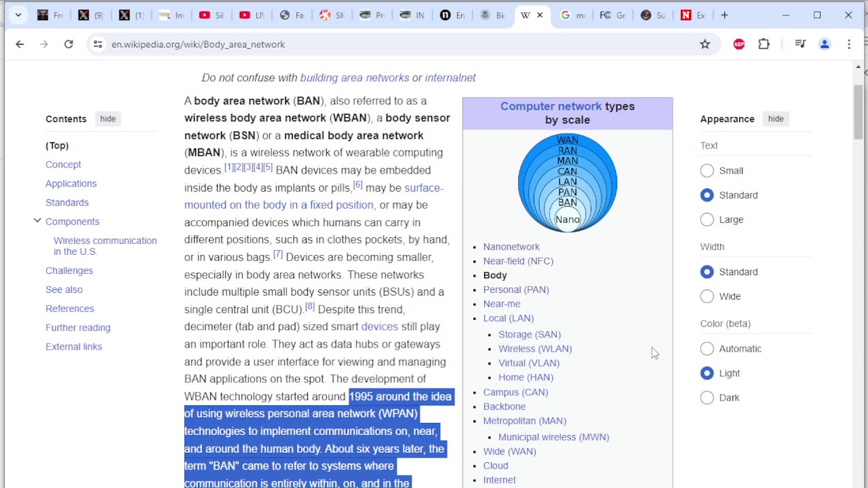
Task: Go to the See also section
Action: click(x=64, y=289)
